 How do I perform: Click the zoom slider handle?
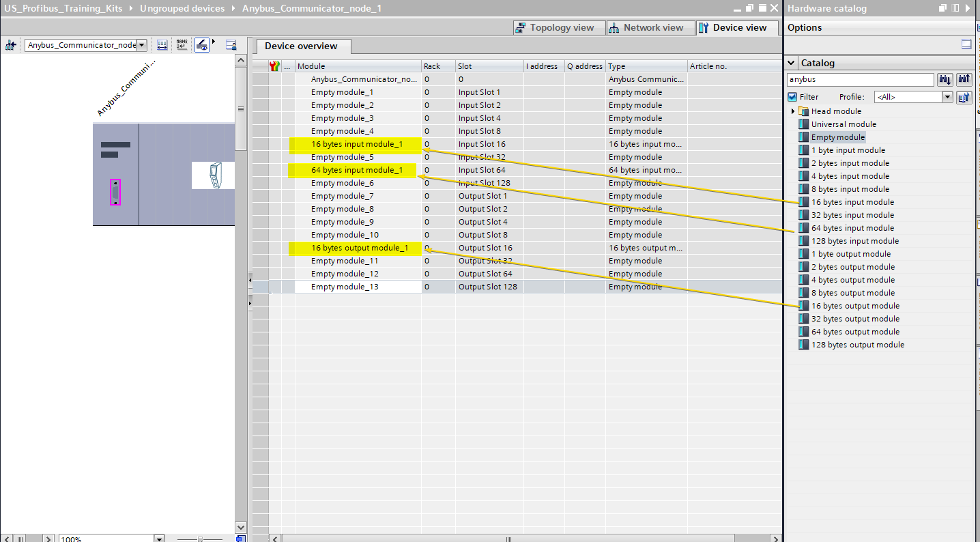pyautogui.click(x=200, y=539)
